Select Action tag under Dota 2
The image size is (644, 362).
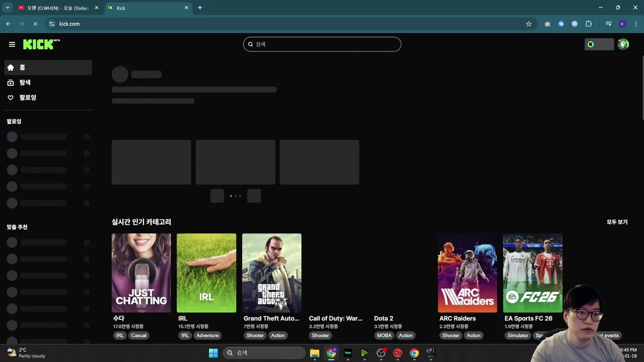tap(406, 335)
